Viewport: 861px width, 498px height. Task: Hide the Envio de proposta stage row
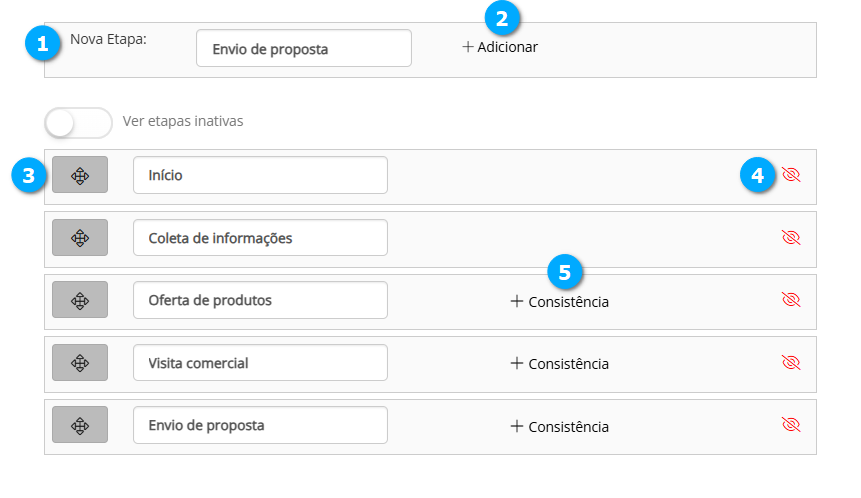791,425
